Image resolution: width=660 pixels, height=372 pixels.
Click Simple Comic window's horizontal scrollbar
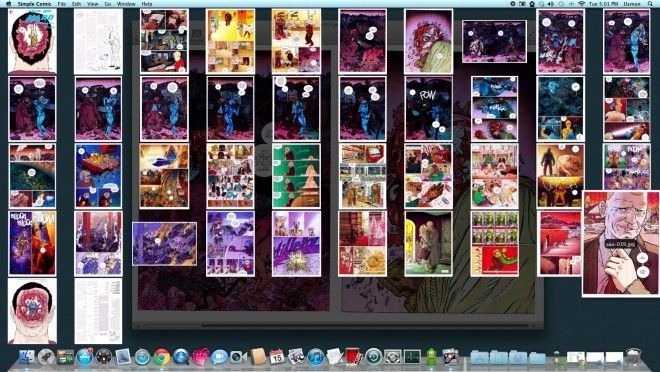[x=335, y=325]
